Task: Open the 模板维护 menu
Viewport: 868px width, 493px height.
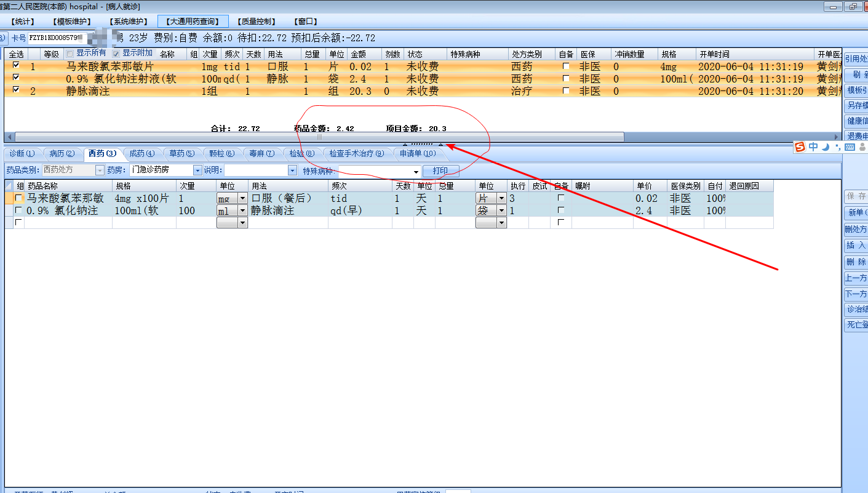Action: click(73, 22)
